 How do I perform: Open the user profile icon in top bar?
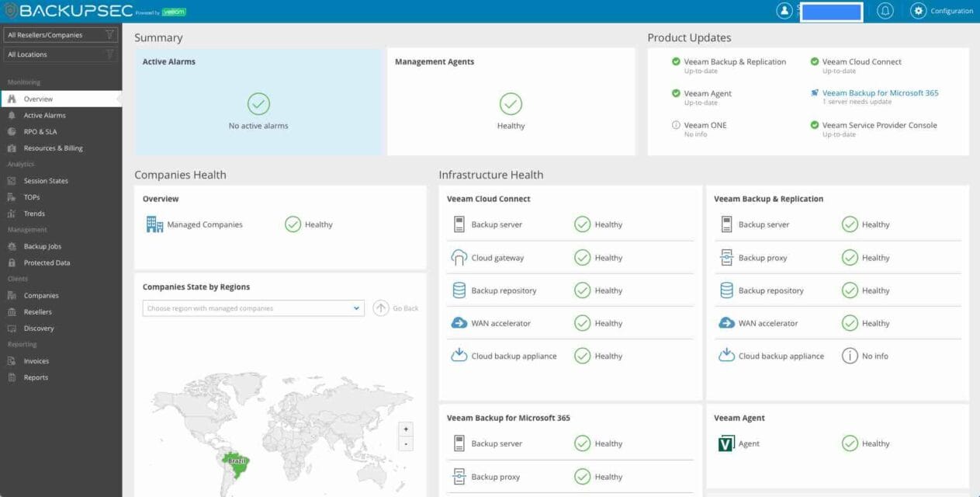pos(784,10)
